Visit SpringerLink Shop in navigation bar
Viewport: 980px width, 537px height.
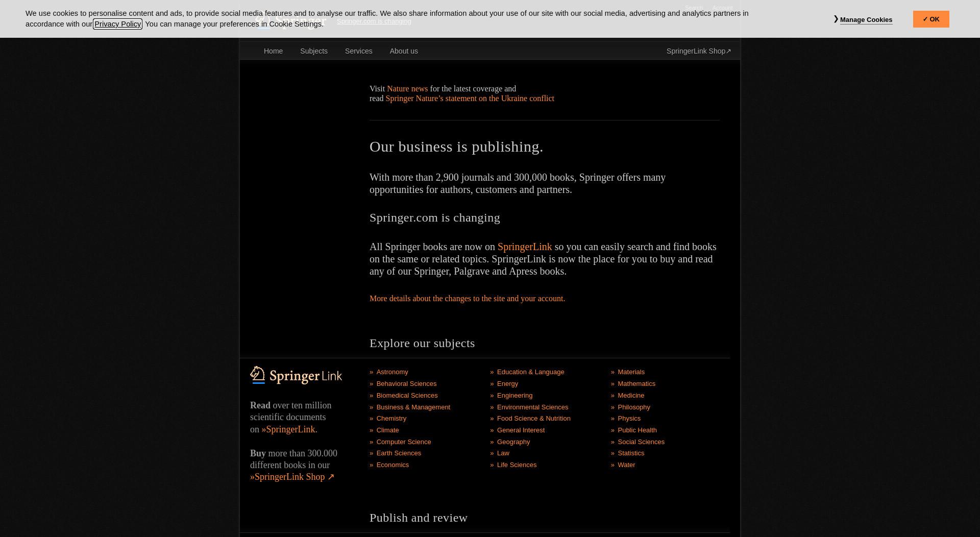[699, 51]
